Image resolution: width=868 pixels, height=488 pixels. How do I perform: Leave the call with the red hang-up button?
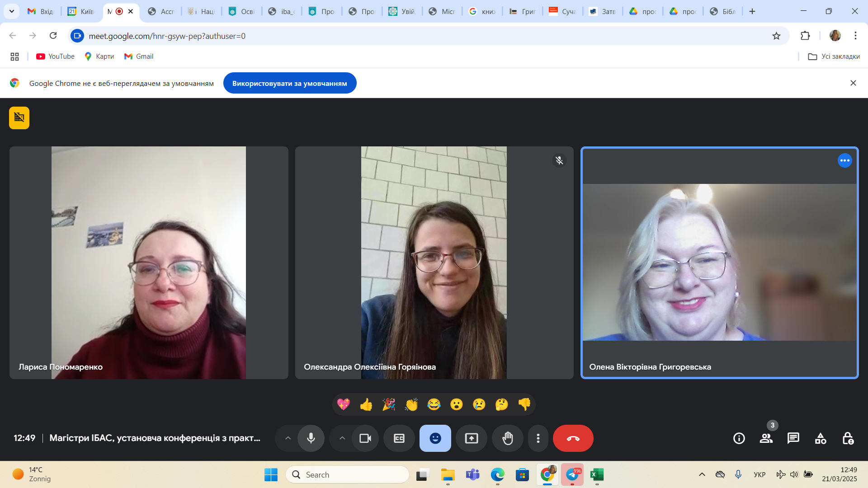(573, 438)
